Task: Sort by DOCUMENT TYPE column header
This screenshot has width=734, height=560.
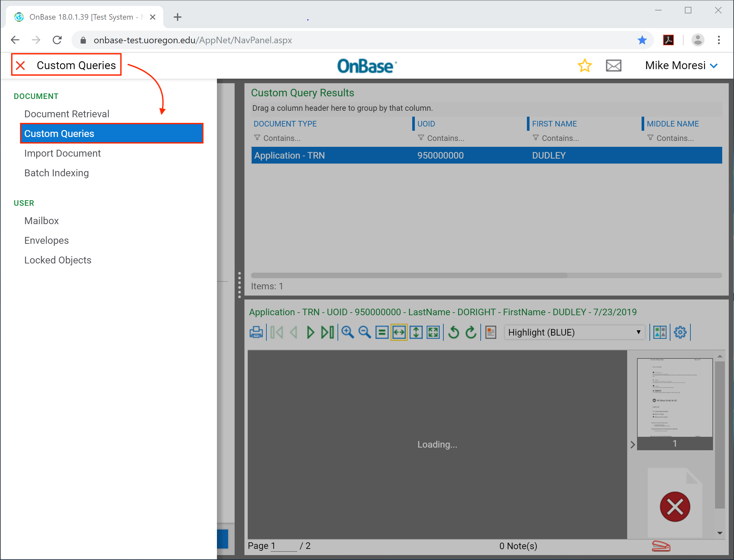Action: (x=285, y=124)
